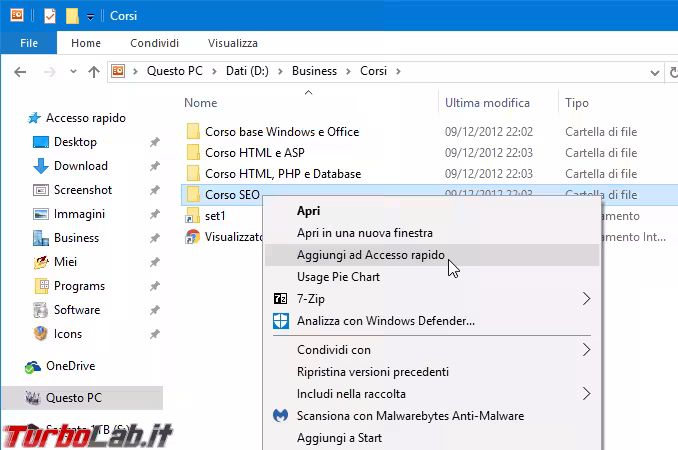Click the pin icon next to Desktop
This screenshot has width=678, height=450.
(155, 142)
